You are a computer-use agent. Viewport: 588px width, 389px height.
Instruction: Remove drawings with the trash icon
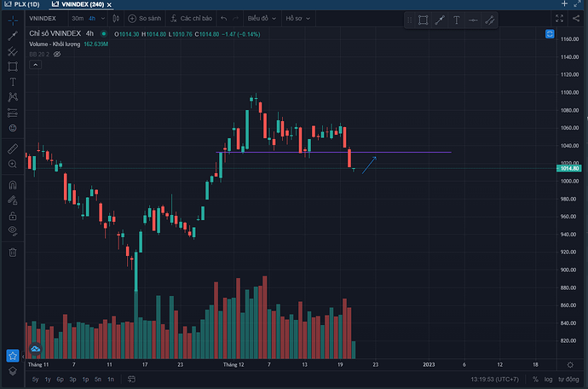pyautogui.click(x=13, y=253)
